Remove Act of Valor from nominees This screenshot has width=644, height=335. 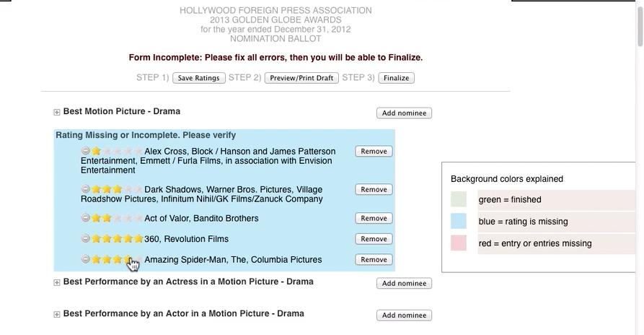[x=374, y=218]
